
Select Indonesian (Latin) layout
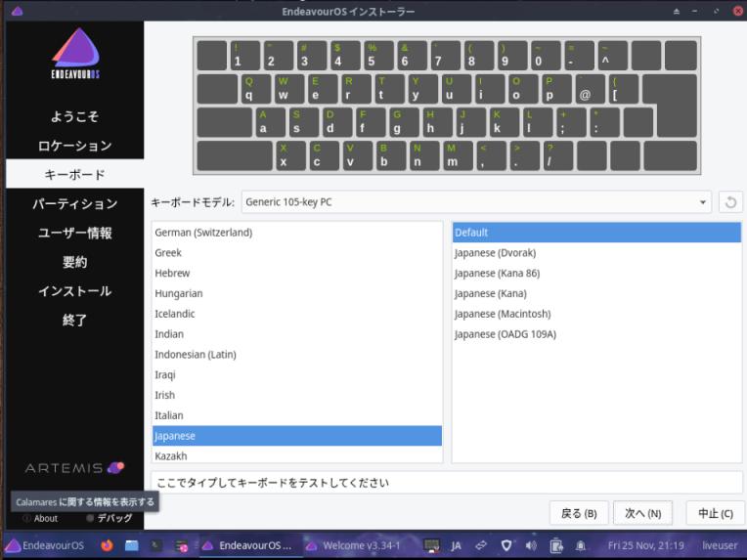[x=297, y=355]
